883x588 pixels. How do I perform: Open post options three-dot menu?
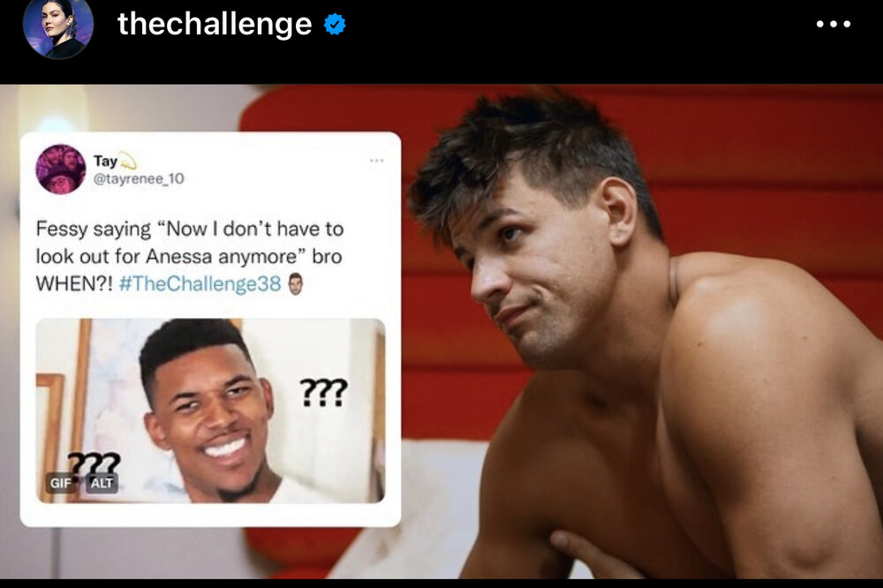[833, 25]
